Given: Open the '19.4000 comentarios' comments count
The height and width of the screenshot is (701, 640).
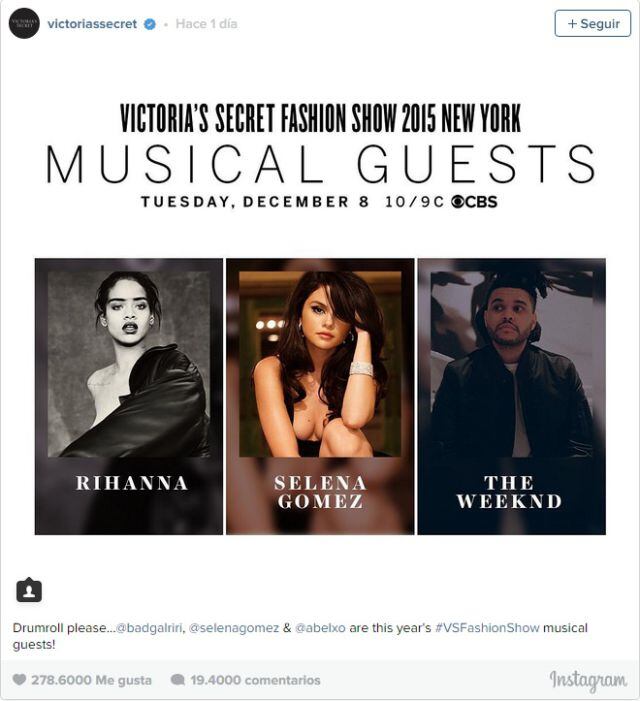Looking at the screenshot, I should 254,680.
